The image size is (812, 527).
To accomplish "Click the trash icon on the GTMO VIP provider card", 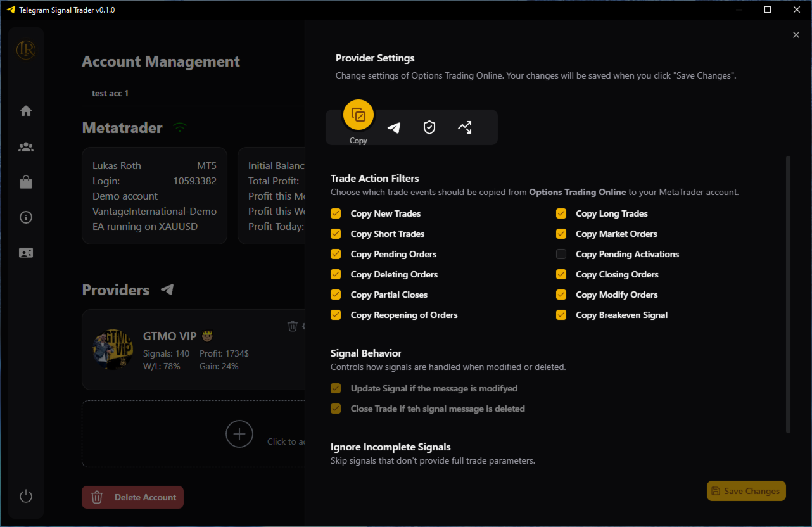I will coord(293,326).
